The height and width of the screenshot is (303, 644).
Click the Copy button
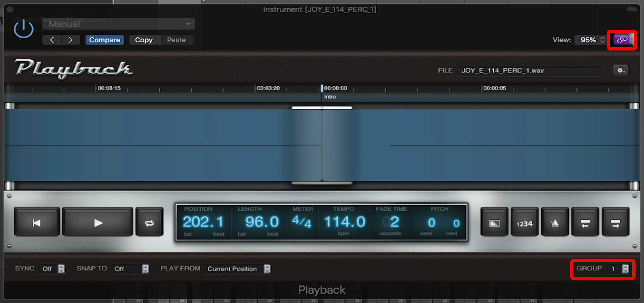tap(144, 40)
